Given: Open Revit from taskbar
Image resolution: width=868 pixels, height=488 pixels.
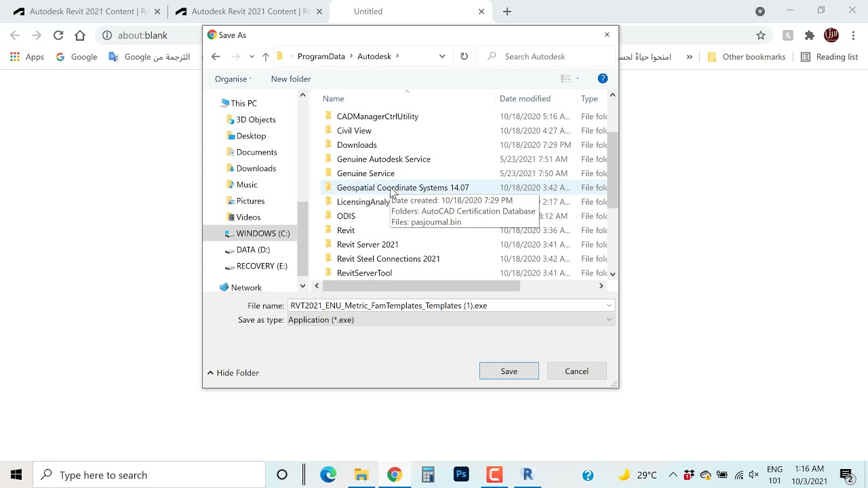Looking at the screenshot, I should point(528,474).
